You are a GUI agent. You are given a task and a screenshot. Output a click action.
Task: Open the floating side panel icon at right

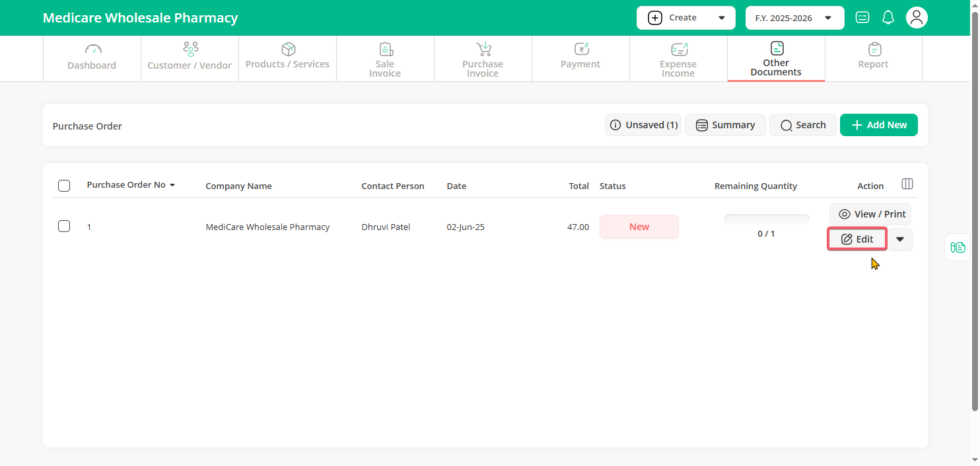pyautogui.click(x=958, y=247)
